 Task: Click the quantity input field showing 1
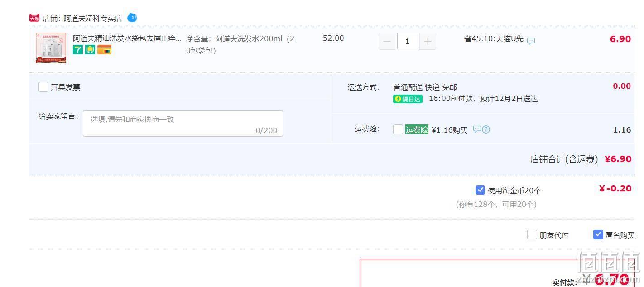407,41
